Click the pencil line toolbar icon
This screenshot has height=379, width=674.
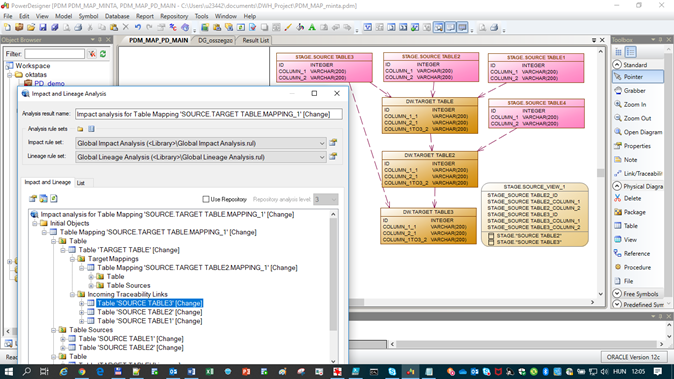click(x=288, y=28)
